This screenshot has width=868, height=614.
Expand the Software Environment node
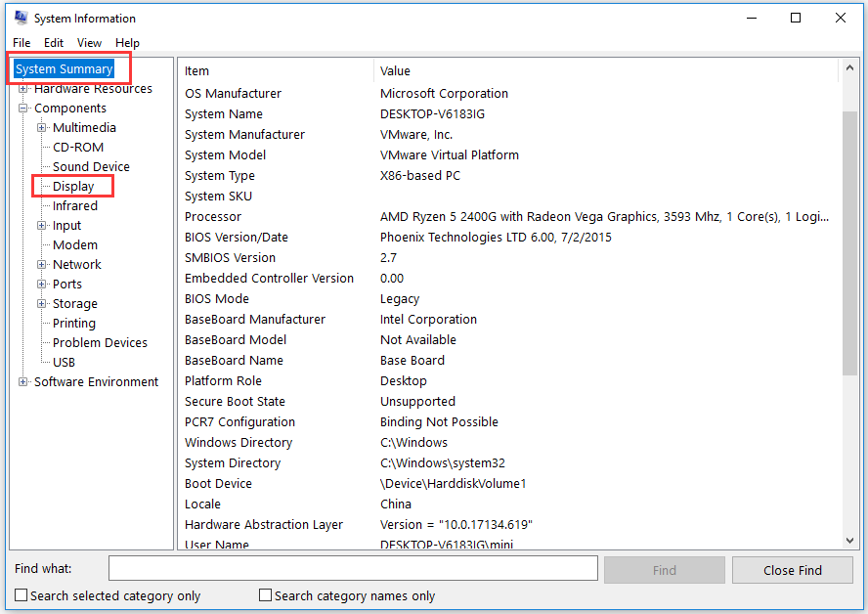[23, 382]
